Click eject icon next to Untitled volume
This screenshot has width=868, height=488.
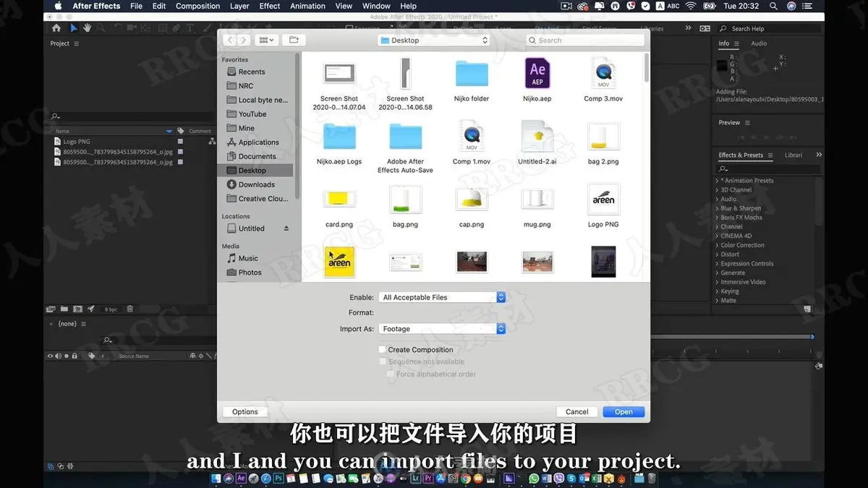286,228
